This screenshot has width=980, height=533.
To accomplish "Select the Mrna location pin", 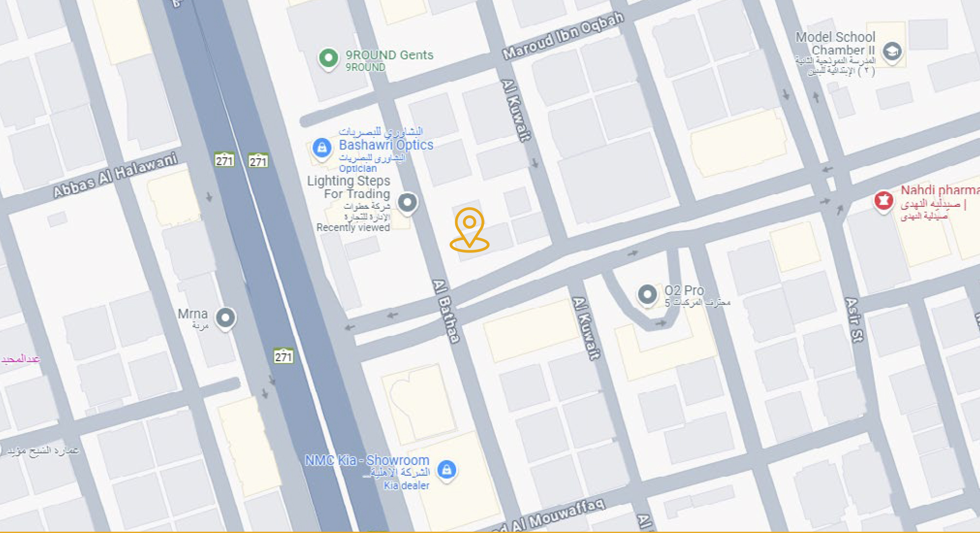I will [226, 319].
